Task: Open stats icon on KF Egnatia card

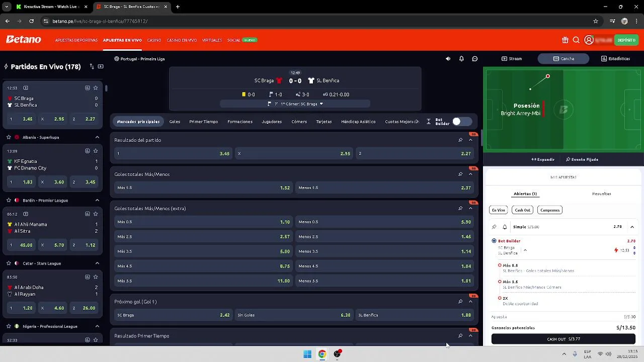Action: pyautogui.click(x=88, y=151)
